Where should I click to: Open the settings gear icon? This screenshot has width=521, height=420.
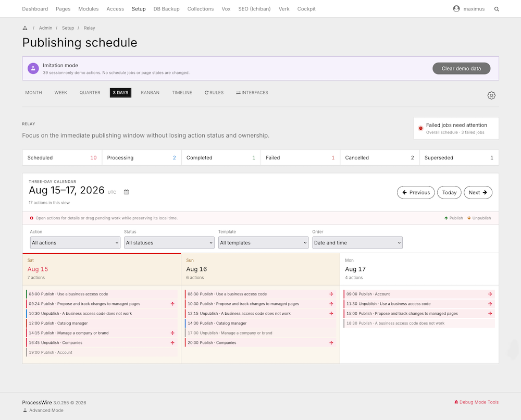click(491, 95)
